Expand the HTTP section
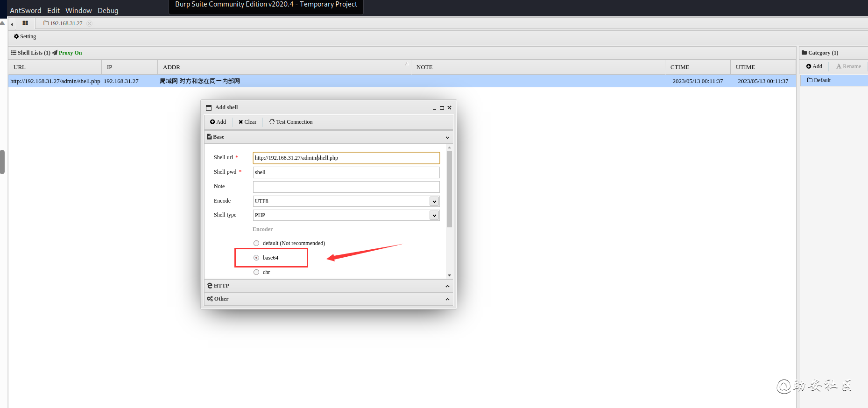The height and width of the screenshot is (408, 868). (x=329, y=286)
